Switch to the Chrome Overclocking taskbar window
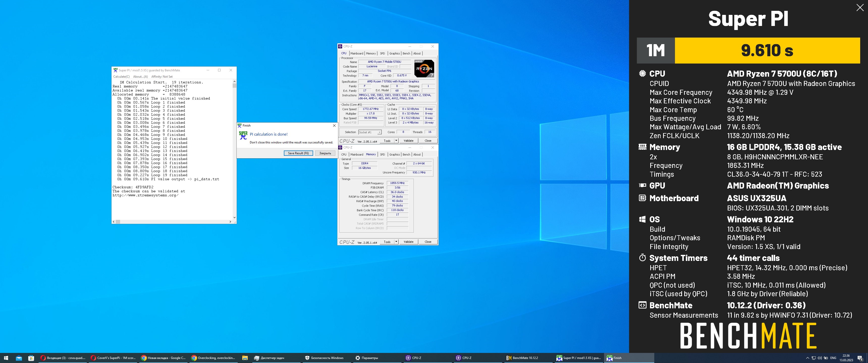The width and height of the screenshot is (868, 363). click(x=213, y=358)
